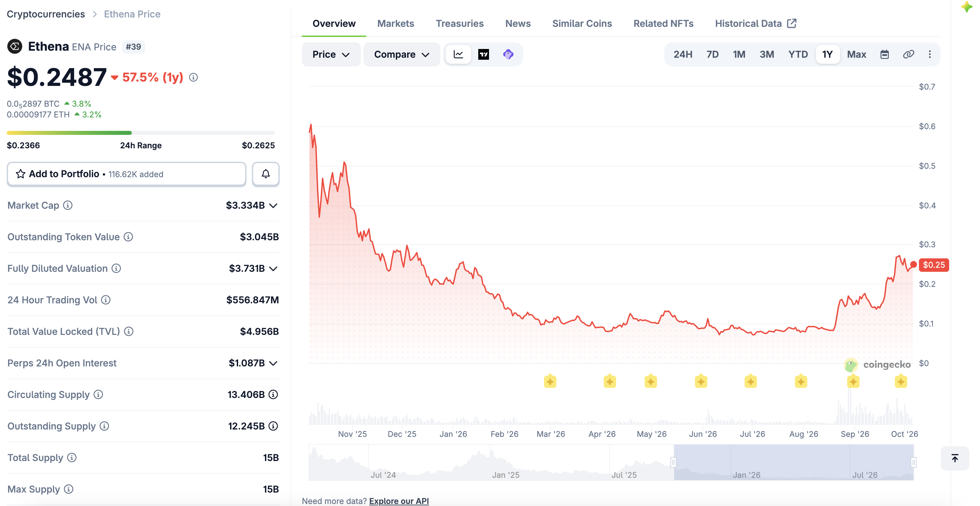Click info icon beside Fully Diluted Valuation
The height and width of the screenshot is (506, 980).
pyautogui.click(x=116, y=268)
